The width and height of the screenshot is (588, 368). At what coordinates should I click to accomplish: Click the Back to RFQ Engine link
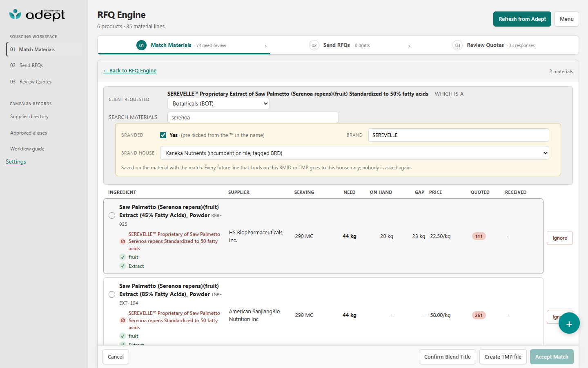[130, 71]
